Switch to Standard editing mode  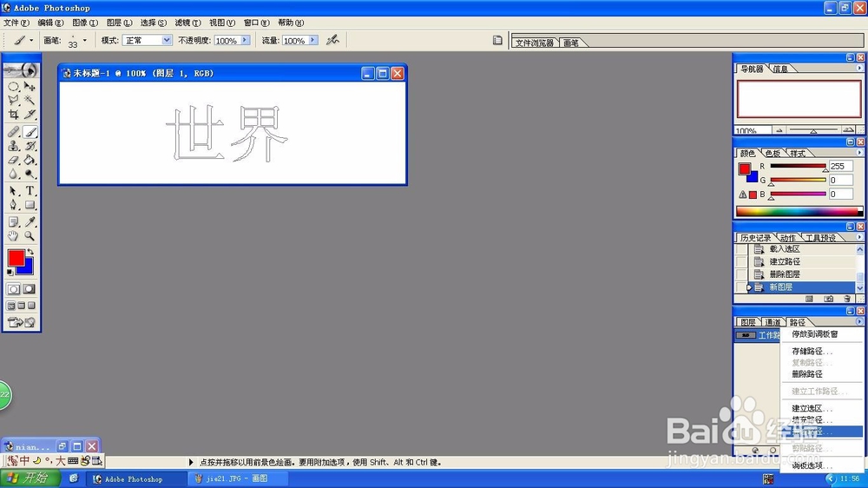13,289
